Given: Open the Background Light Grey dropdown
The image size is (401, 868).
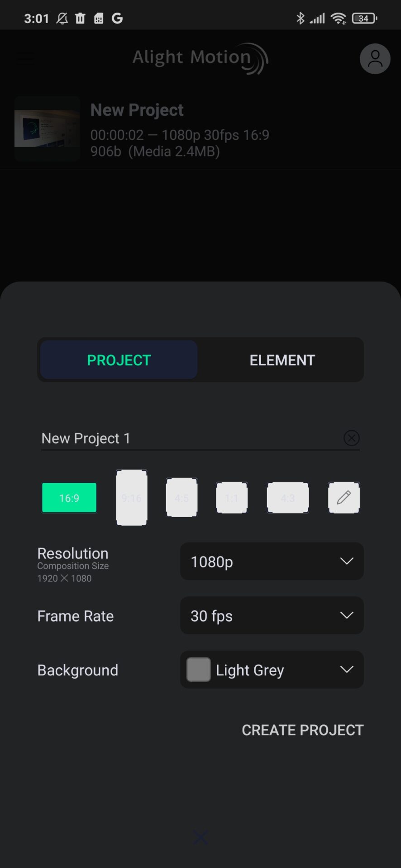Looking at the screenshot, I should [272, 670].
